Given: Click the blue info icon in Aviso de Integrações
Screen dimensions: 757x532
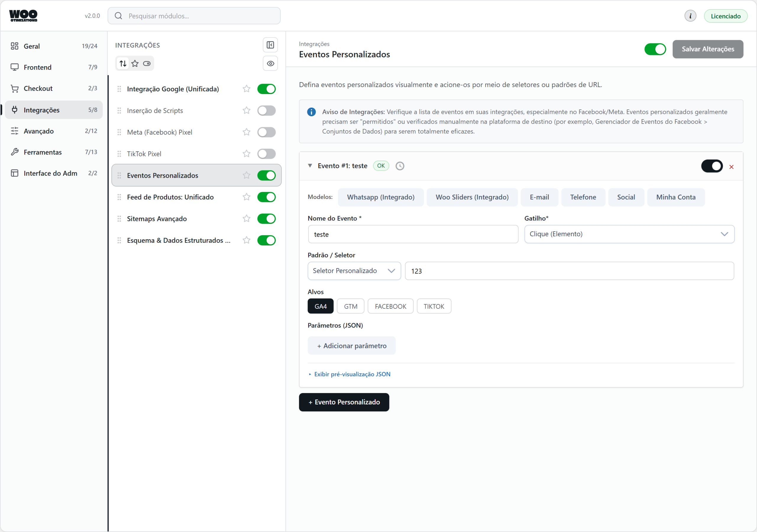Looking at the screenshot, I should 311,112.
